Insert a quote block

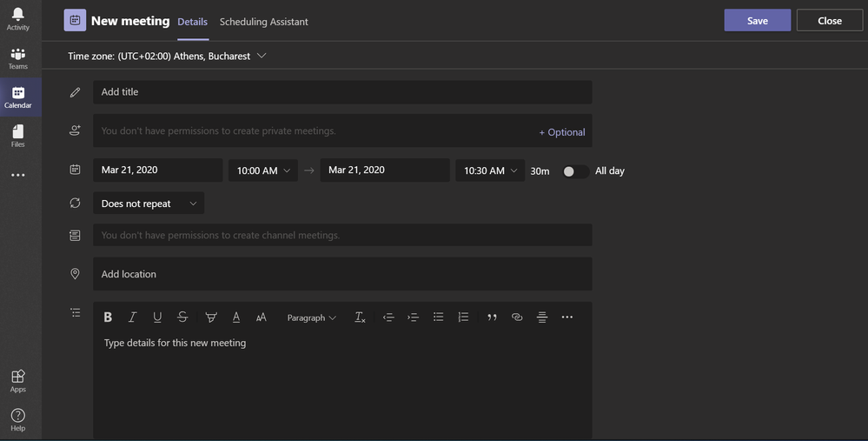pyautogui.click(x=492, y=317)
